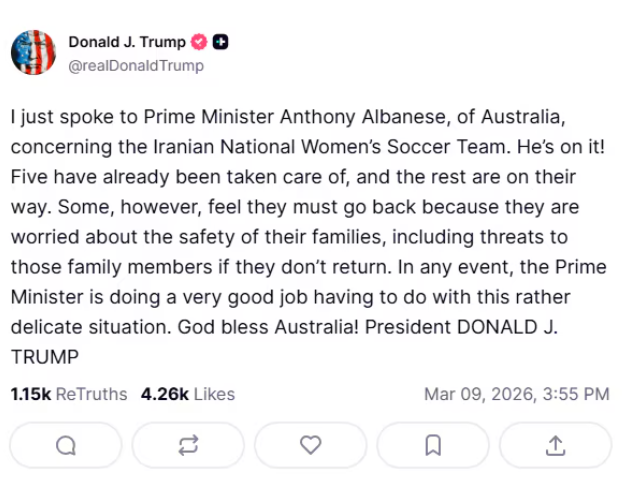The image size is (622, 477).
Task: View the 1.15k ReTruths list
Action: 68,394
